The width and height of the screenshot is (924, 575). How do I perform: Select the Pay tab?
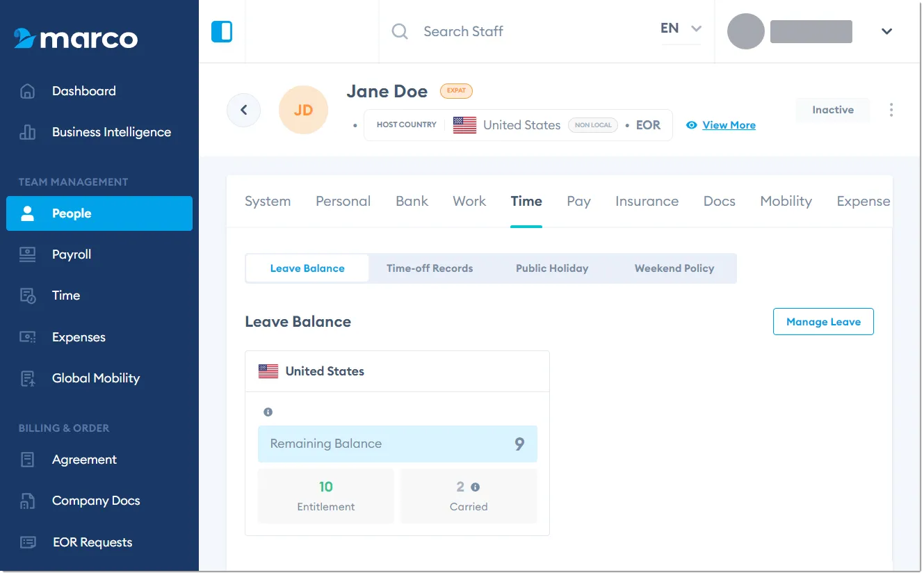tap(578, 202)
